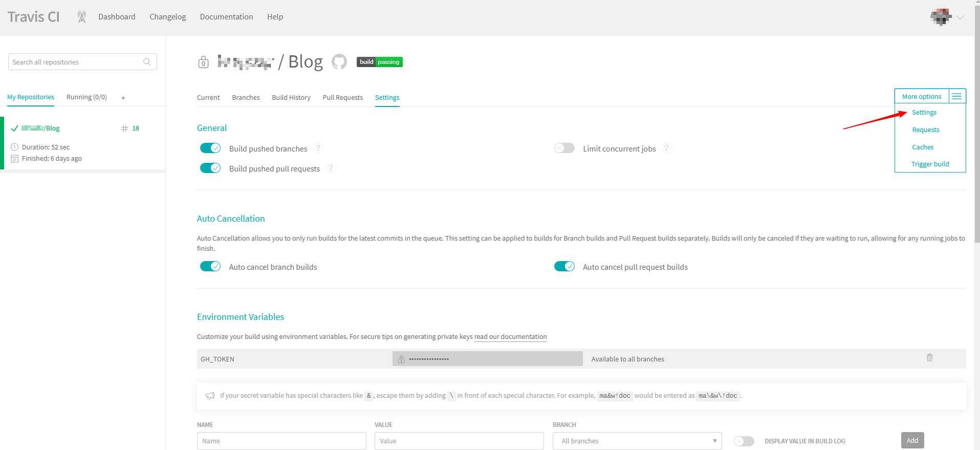Click the plus icon to add repository
The width and height of the screenshot is (980, 450).
123,98
